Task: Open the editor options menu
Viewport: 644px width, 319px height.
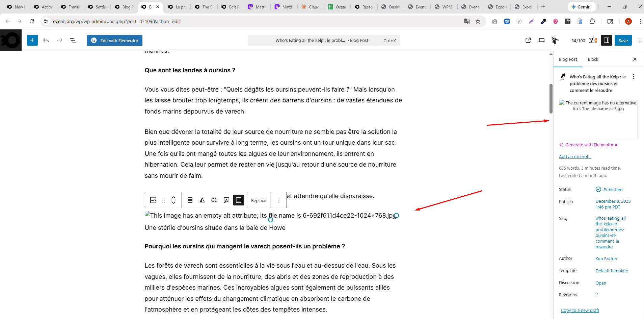Action: (640, 41)
